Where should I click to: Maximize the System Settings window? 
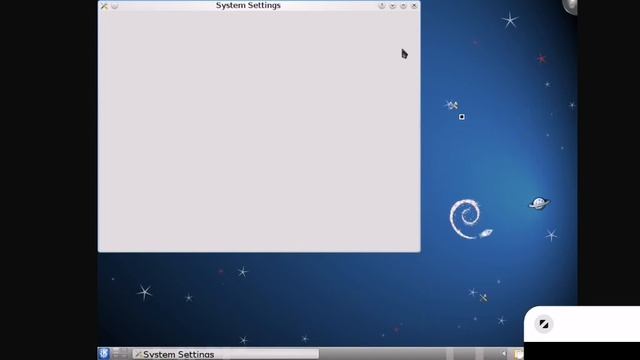pos(403,6)
